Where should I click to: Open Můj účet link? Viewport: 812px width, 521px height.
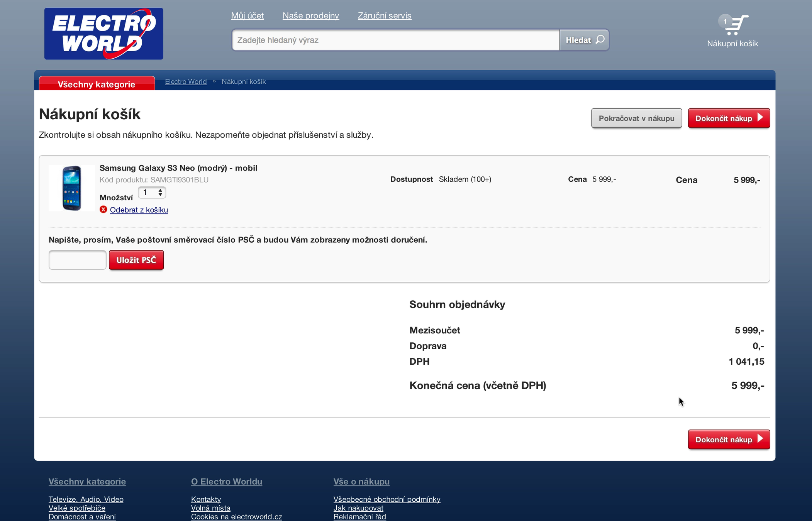247,16
